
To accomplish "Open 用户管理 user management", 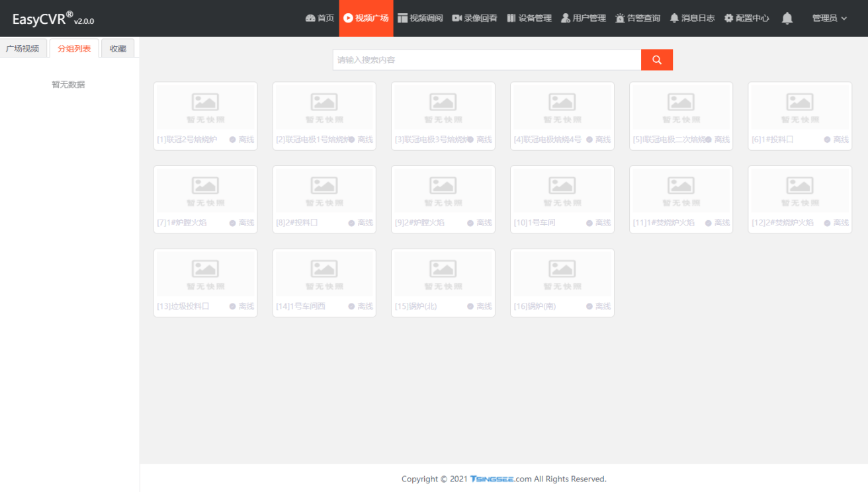I will (583, 19).
